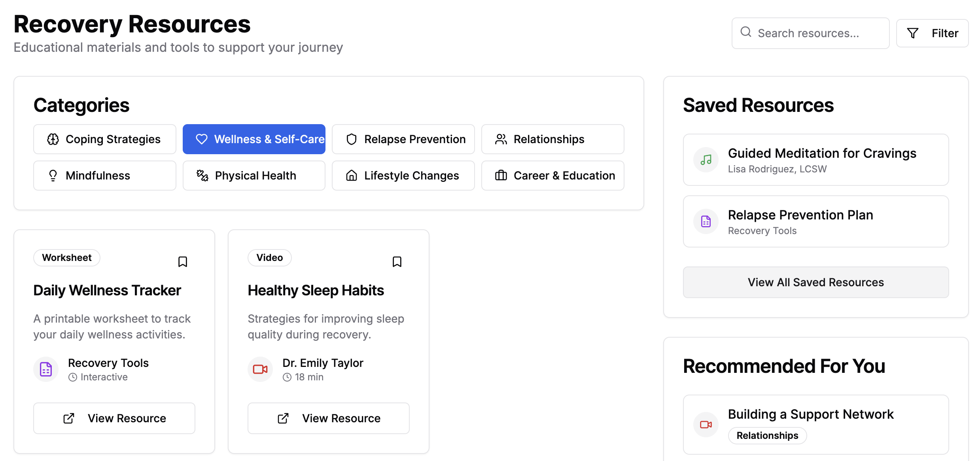Select the Relapse Prevention filter
The image size is (980, 461).
point(403,139)
